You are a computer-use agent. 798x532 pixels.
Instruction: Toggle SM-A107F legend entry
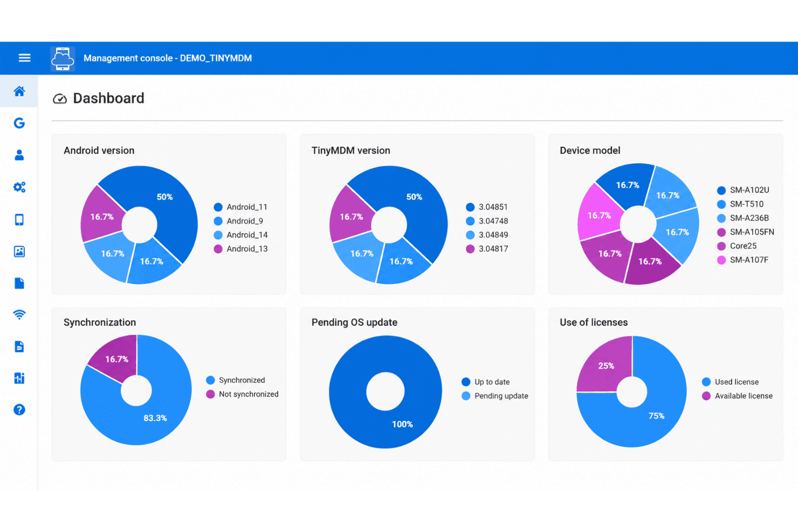tap(742, 260)
